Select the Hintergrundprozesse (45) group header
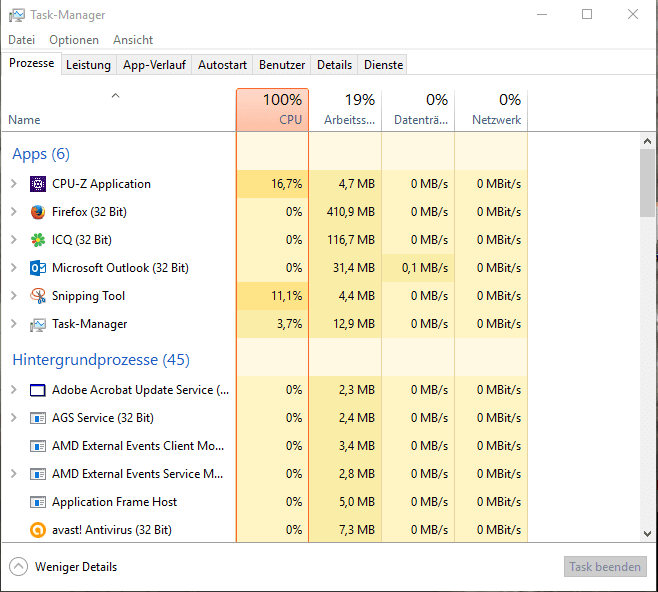 (101, 360)
